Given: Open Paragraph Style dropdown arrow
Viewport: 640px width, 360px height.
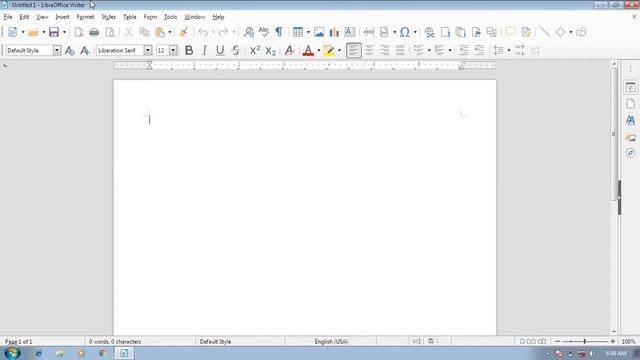Looking at the screenshot, I should tap(57, 50).
